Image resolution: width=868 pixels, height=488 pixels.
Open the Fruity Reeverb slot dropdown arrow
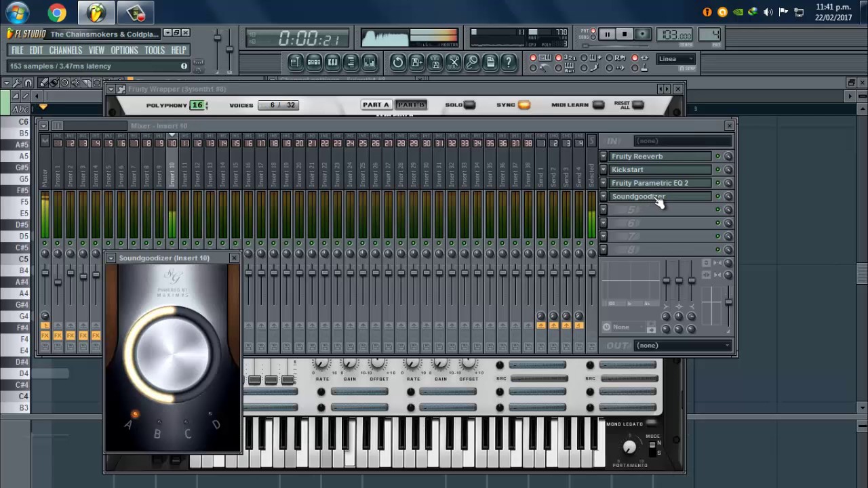click(604, 157)
